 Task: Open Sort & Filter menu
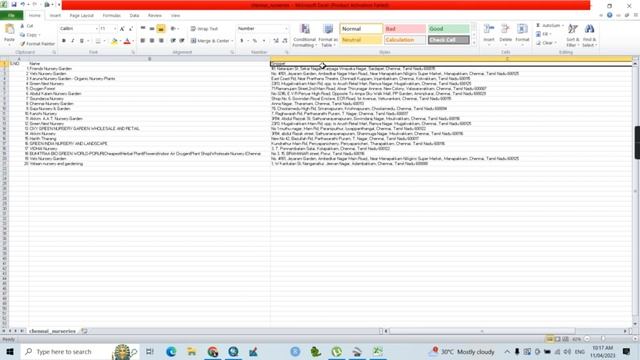click(573, 35)
